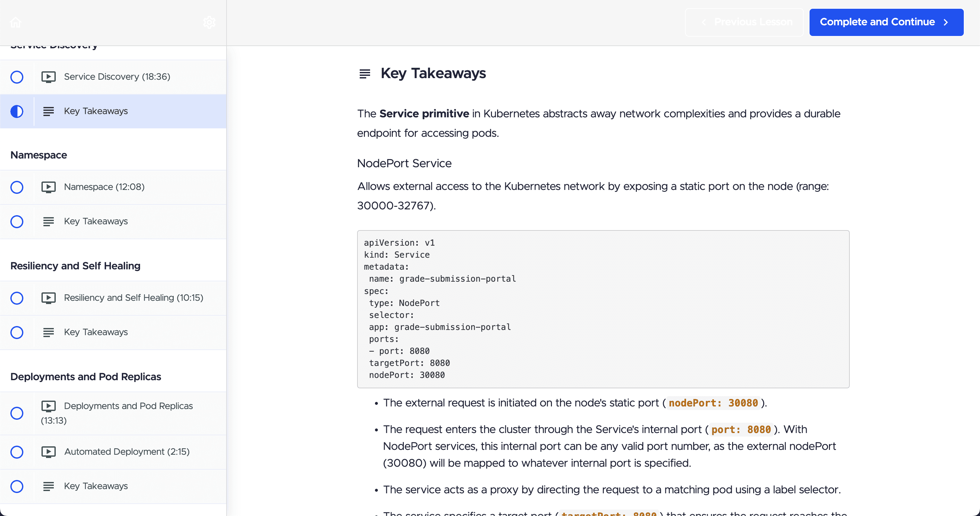Toggle completion circle for Deployments and Pod Replicas (13:13)
This screenshot has height=516, width=980.
click(x=17, y=413)
